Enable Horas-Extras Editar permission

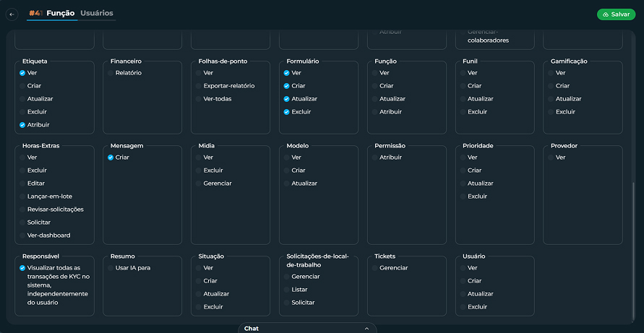click(x=22, y=183)
